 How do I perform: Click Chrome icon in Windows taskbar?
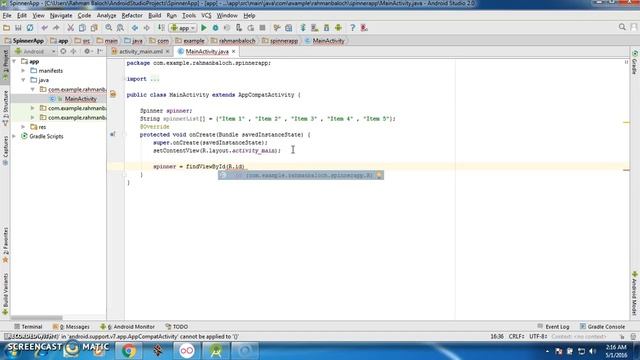[x=129, y=351]
